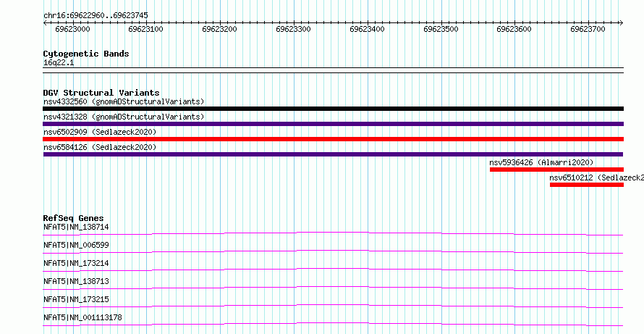Image resolution: width=644 pixels, height=334 pixels.
Task: Click the magenta line of NFAT5|NM_006599
Action: click(x=333, y=251)
